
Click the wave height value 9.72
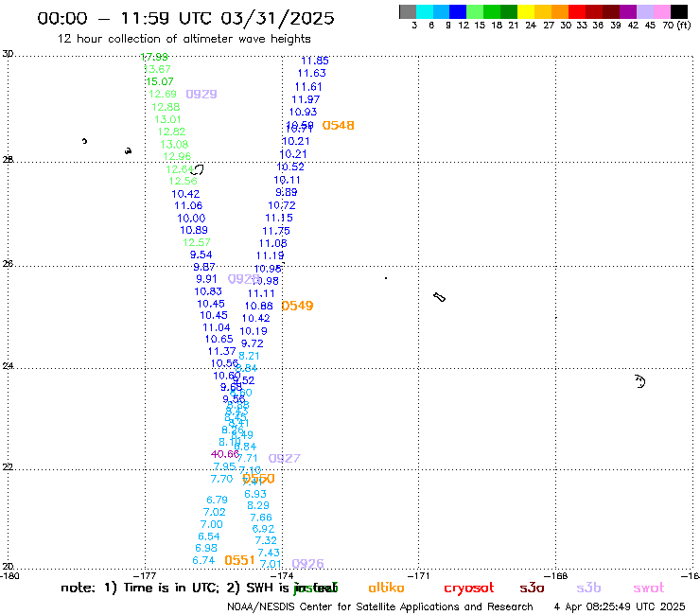click(253, 343)
